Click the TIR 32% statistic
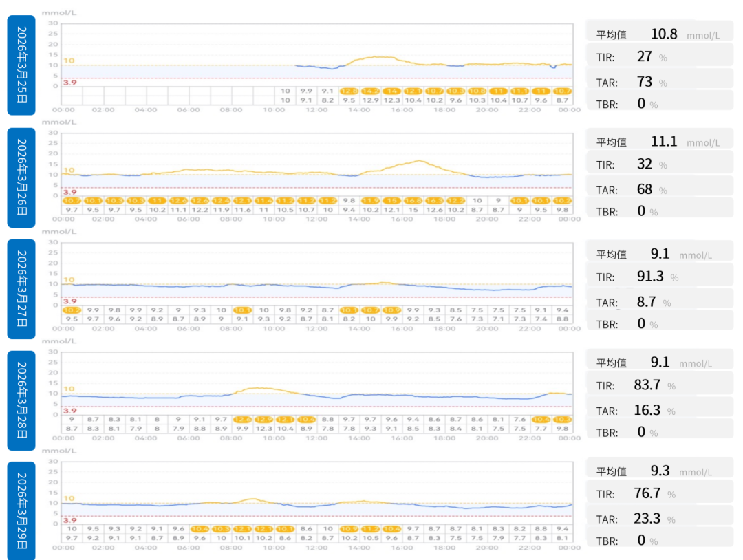 tap(659, 164)
